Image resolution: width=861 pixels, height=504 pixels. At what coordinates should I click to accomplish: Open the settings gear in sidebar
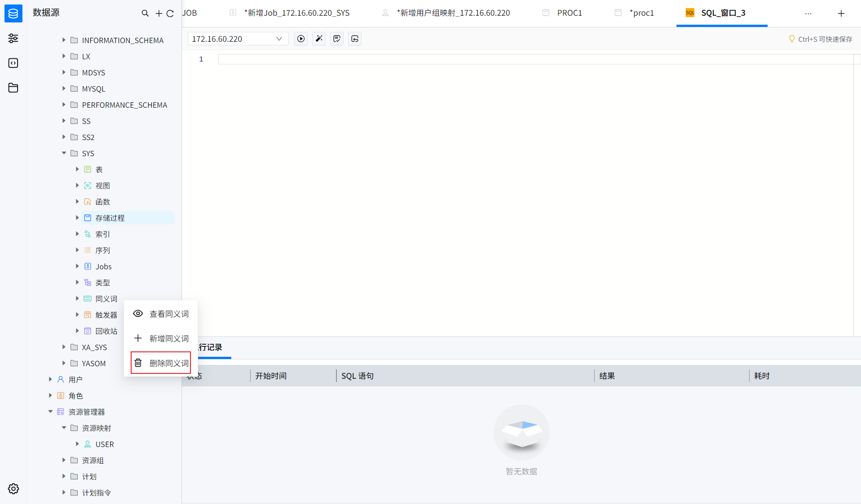(x=13, y=489)
